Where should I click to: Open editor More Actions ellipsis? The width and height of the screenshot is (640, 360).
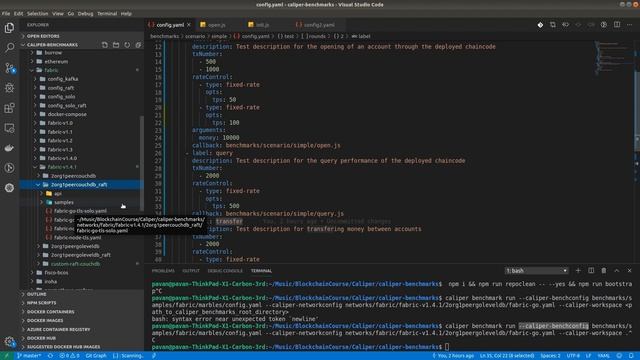click(x=630, y=25)
